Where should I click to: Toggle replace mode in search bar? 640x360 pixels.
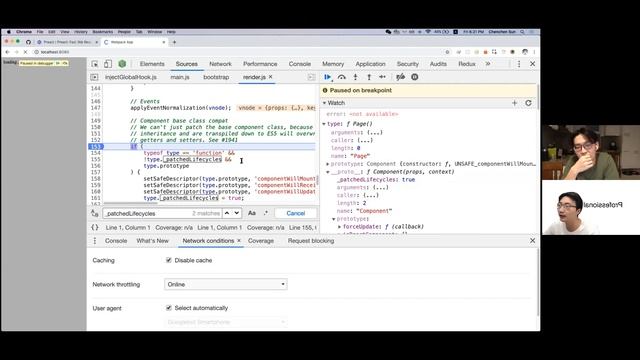click(x=95, y=213)
